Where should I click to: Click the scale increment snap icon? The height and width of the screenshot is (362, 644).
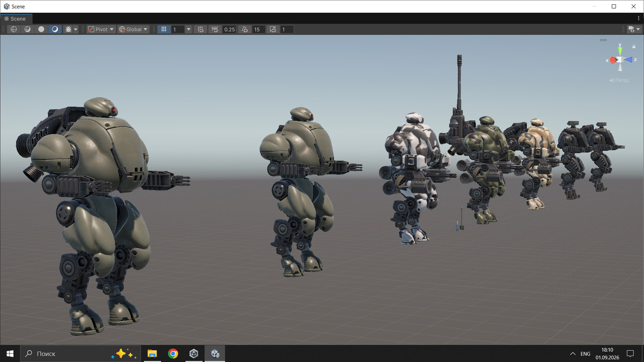[x=273, y=29]
